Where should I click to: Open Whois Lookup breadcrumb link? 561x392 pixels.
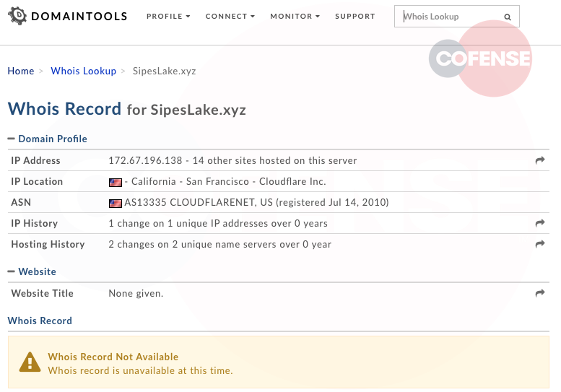[x=83, y=71]
